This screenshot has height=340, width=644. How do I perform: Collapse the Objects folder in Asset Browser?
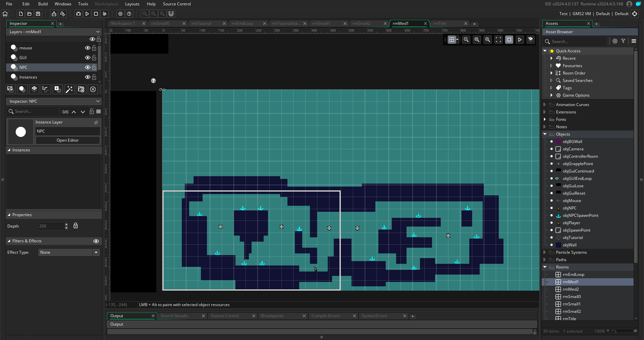click(545, 134)
